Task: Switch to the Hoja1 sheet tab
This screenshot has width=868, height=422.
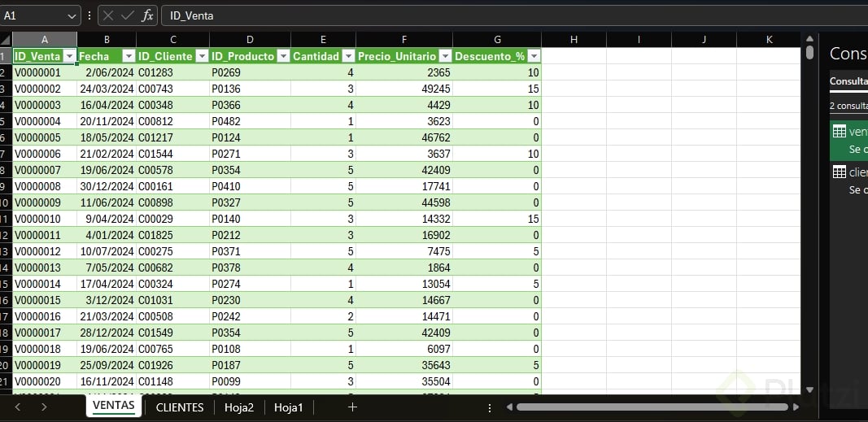Action: pyautogui.click(x=289, y=407)
